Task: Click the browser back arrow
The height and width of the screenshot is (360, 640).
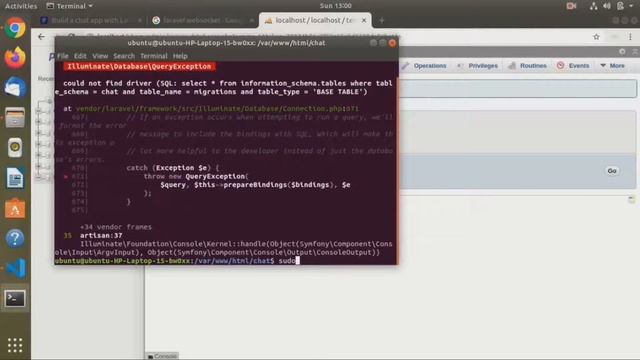Action: click(41, 37)
